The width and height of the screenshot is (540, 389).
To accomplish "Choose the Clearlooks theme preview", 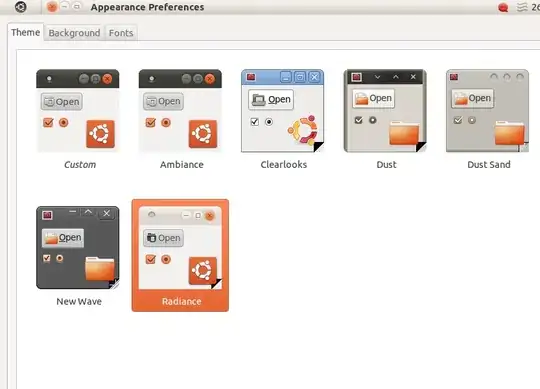I will pos(282,111).
